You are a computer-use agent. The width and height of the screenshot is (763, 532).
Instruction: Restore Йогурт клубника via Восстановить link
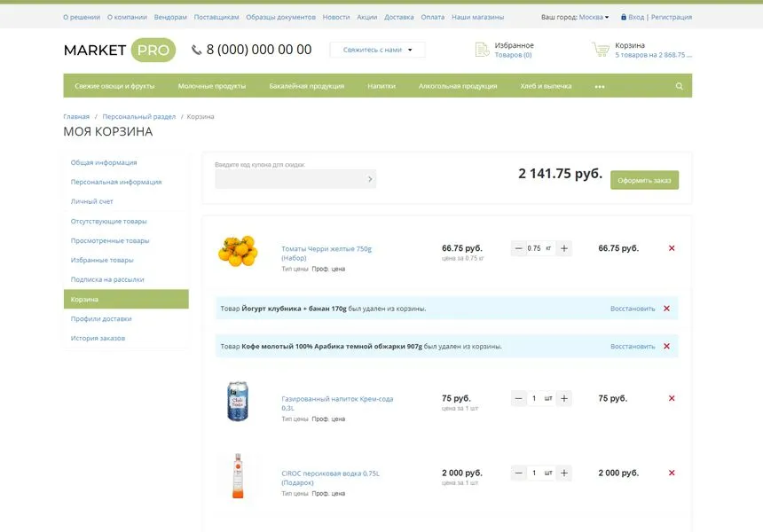pyautogui.click(x=632, y=308)
